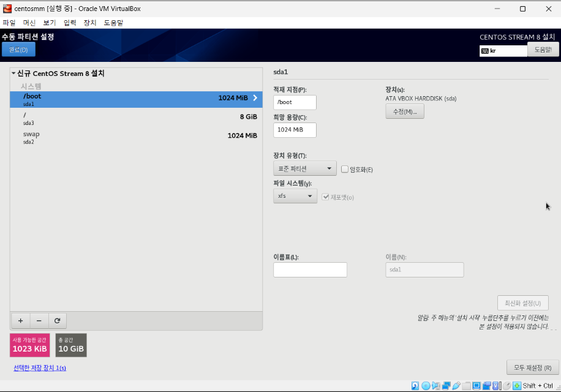The image size is (561, 392).
Task: Add a new mount point with plus
Action: coord(20,321)
